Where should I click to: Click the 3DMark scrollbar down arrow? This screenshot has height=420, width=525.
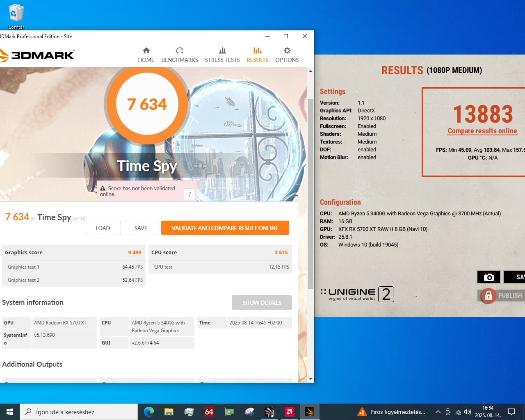tap(310, 379)
